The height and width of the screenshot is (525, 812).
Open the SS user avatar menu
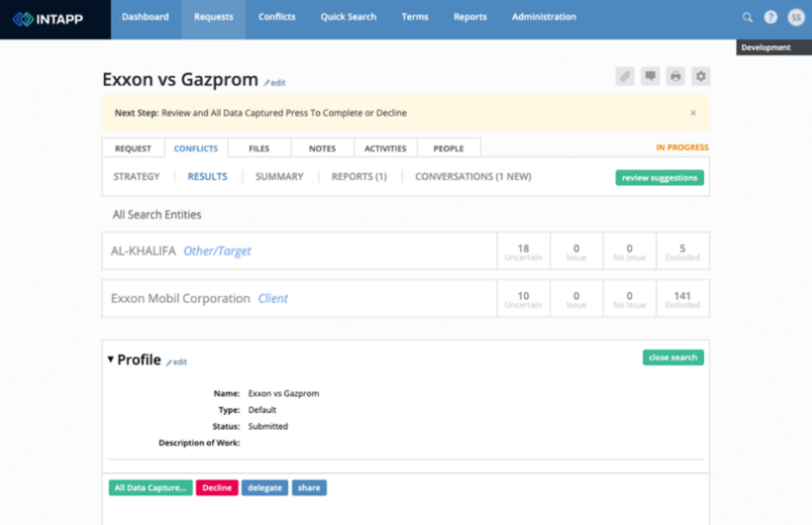[796, 18]
